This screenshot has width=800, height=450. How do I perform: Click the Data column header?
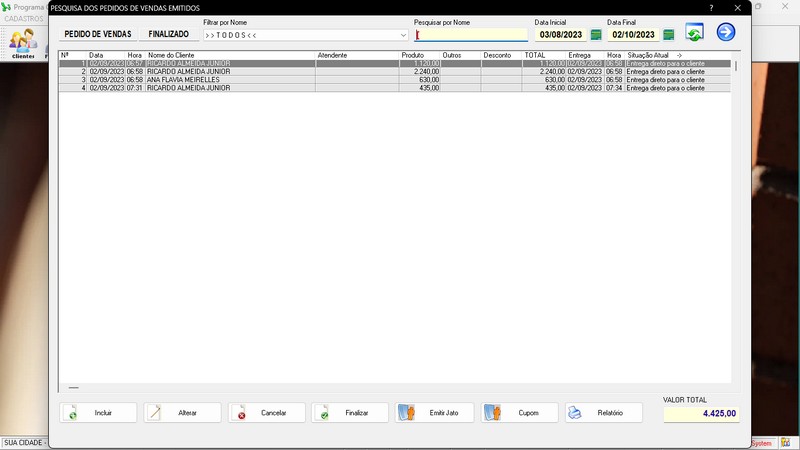[x=106, y=55]
